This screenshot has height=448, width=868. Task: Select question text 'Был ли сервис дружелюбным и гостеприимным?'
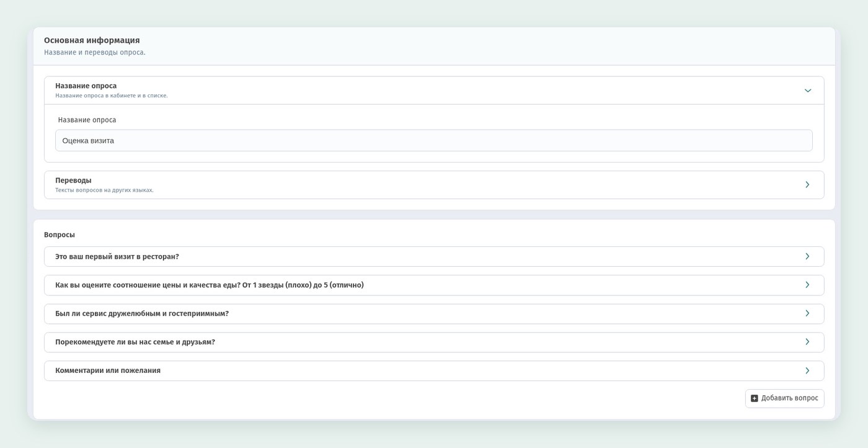(x=142, y=313)
